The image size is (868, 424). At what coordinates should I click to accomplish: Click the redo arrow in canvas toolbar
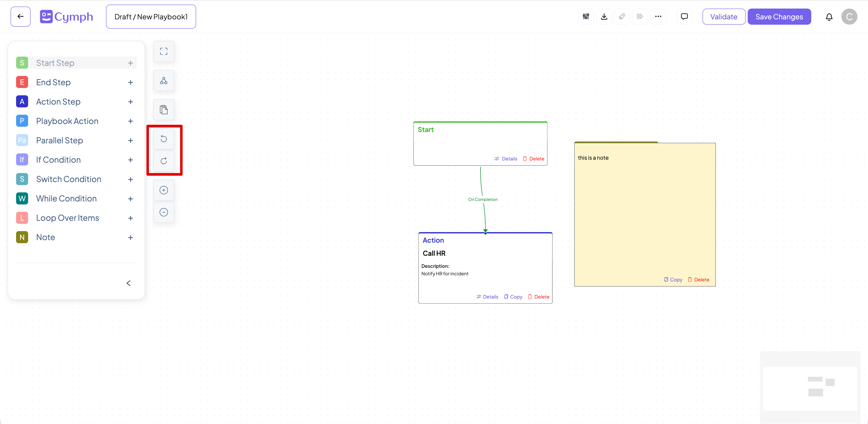[164, 161]
